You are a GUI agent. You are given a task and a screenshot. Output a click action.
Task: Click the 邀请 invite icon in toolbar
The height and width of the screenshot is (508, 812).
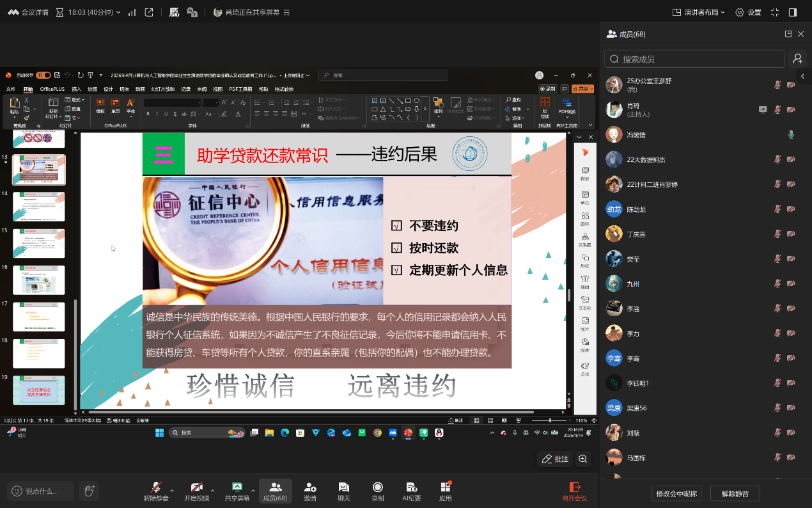coord(310,488)
